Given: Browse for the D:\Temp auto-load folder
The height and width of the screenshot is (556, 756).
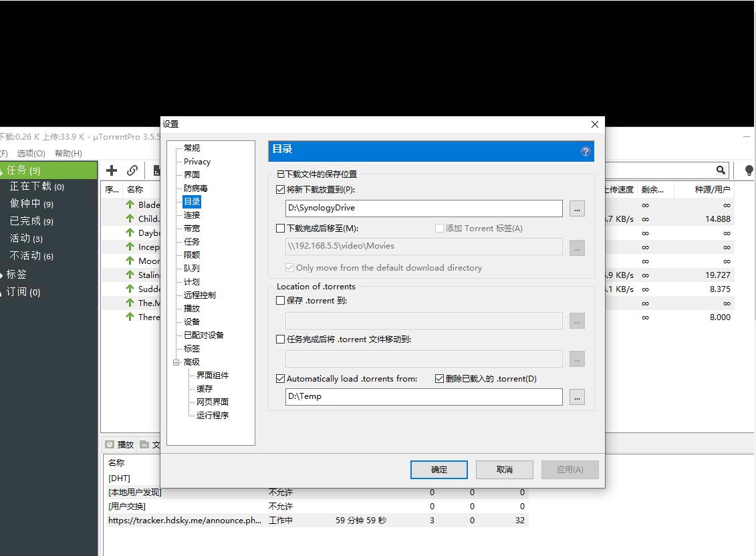Looking at the screenshot, I should tap(577, 397).
